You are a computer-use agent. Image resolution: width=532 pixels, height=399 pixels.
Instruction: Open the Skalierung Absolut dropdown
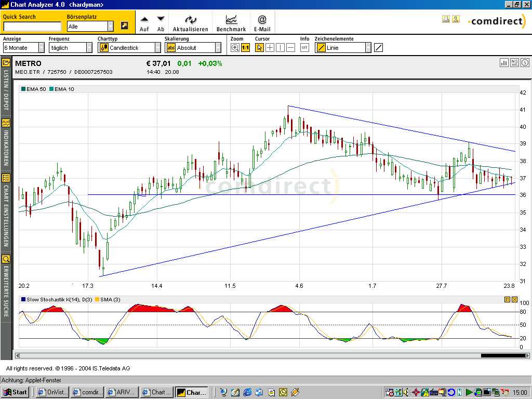click(218, 48)
